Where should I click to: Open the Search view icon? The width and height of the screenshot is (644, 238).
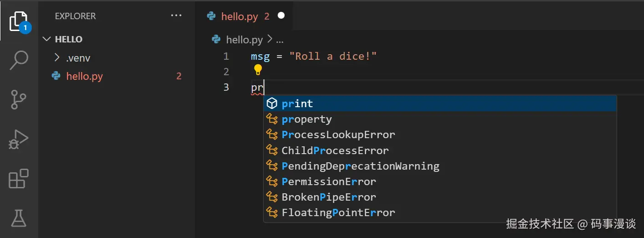pos(19,60)
